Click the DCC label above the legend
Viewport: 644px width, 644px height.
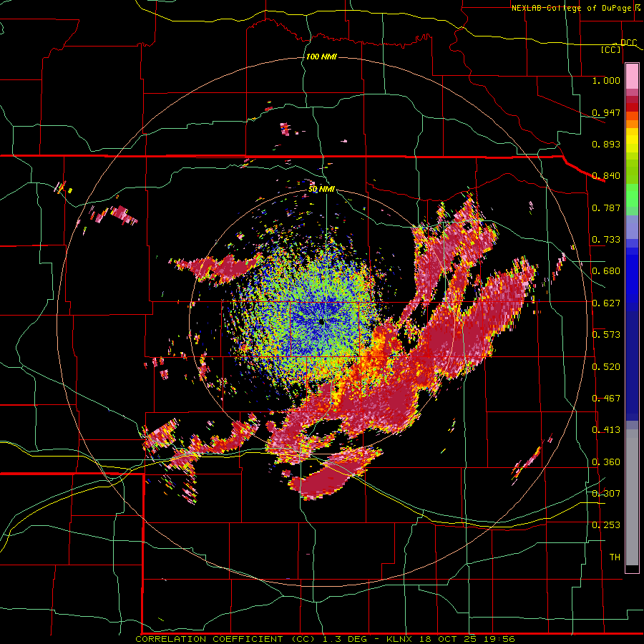[x=628, y=43]
